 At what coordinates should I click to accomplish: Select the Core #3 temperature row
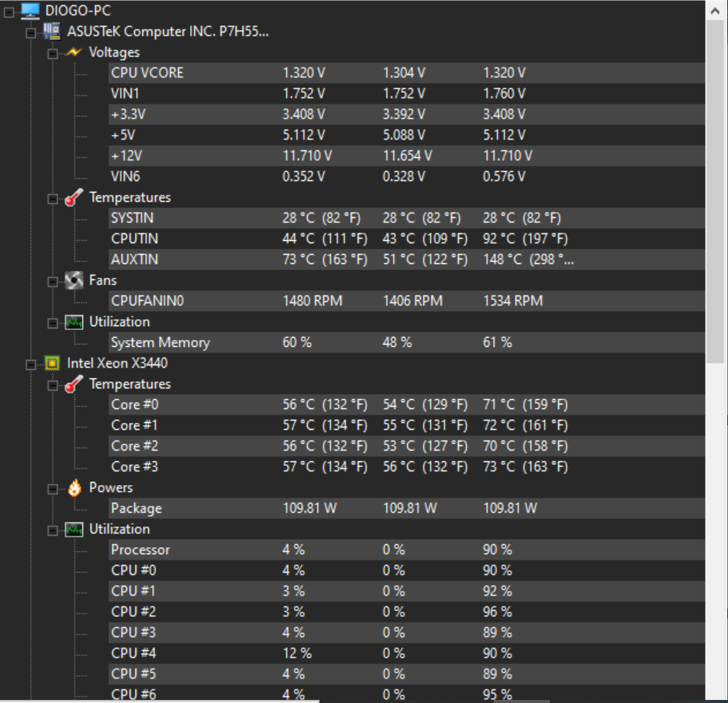407,467
